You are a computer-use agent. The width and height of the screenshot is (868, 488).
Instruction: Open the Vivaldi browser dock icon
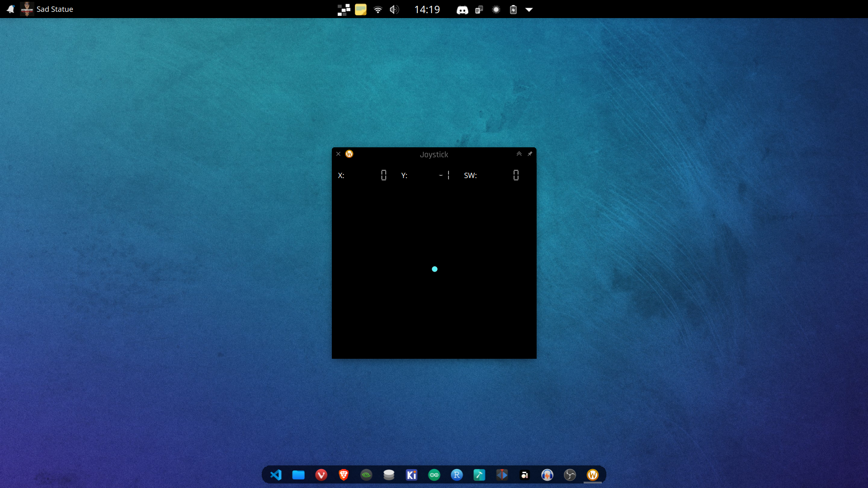click(321, 475)
